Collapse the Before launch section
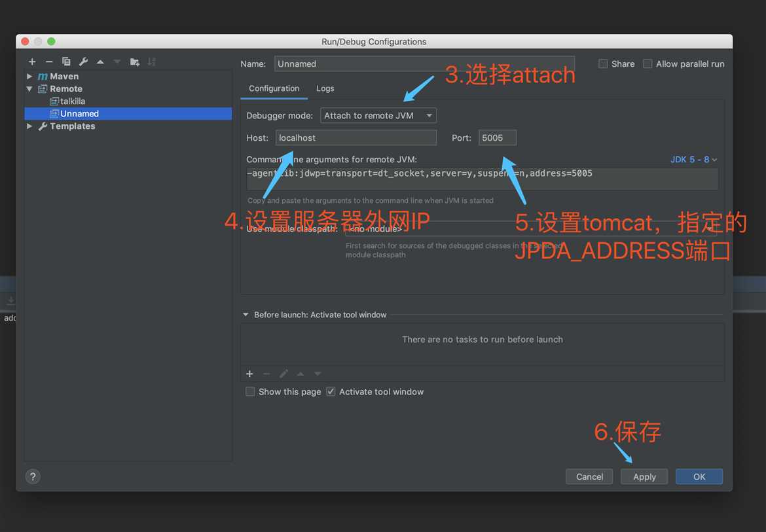Viewport: 766px width, 532px height. click(246, 315)
